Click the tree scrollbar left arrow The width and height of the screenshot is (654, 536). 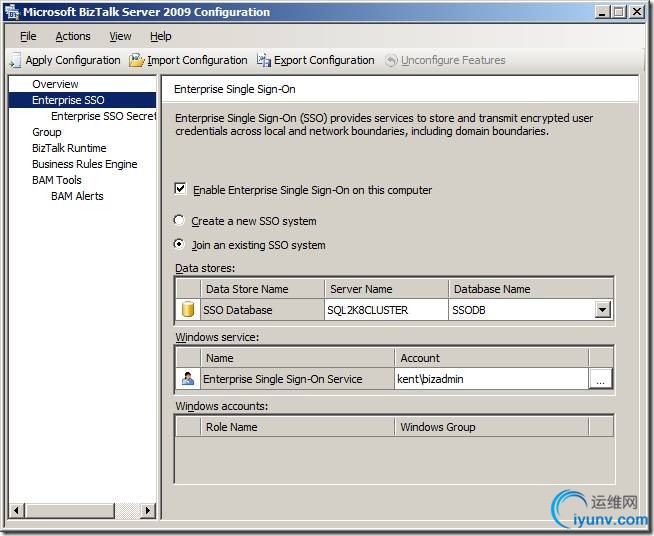(x=16, y=510)
